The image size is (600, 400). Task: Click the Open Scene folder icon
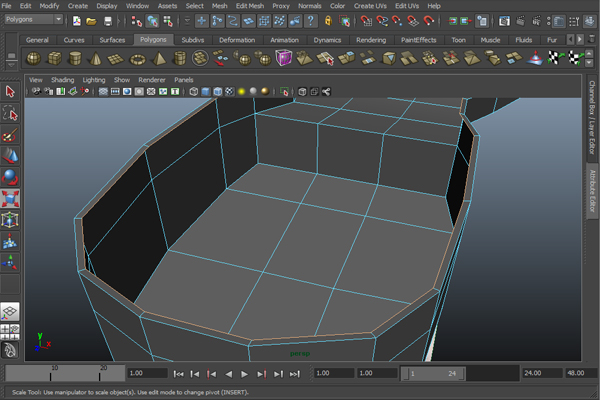[91, 21]
